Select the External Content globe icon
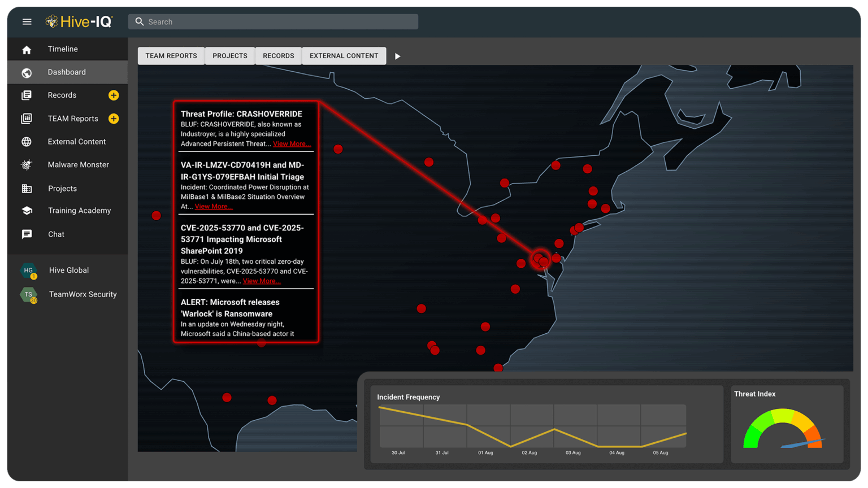Viewport: 868px width, 488px height. tap(27, 142)
